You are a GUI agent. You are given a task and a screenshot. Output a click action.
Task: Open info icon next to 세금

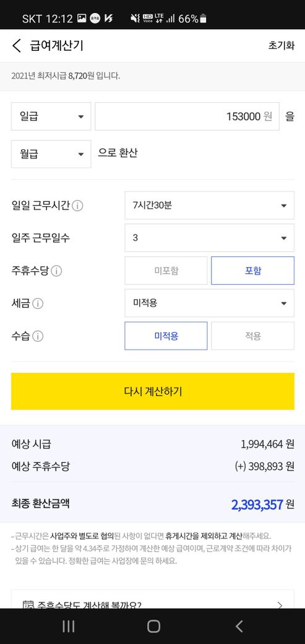pos(38,303)
